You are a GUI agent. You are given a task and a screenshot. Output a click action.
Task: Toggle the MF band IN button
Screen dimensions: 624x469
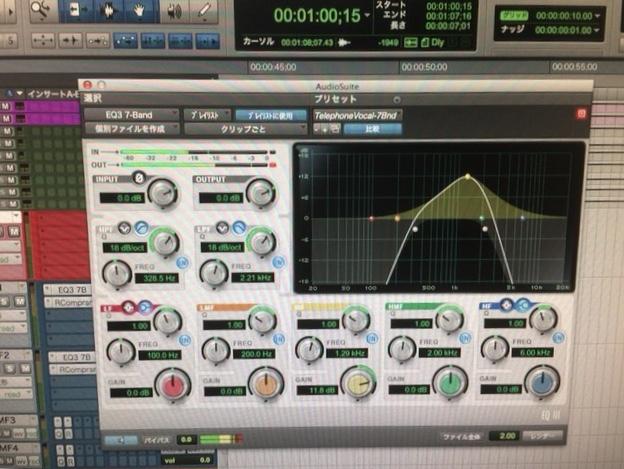coord(372,339)
